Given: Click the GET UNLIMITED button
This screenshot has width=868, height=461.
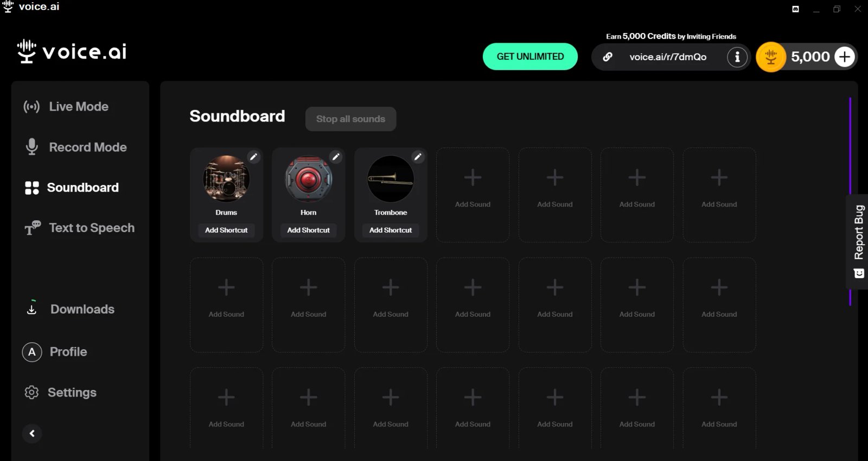Looking at the screenshot, I should point(530,56).
